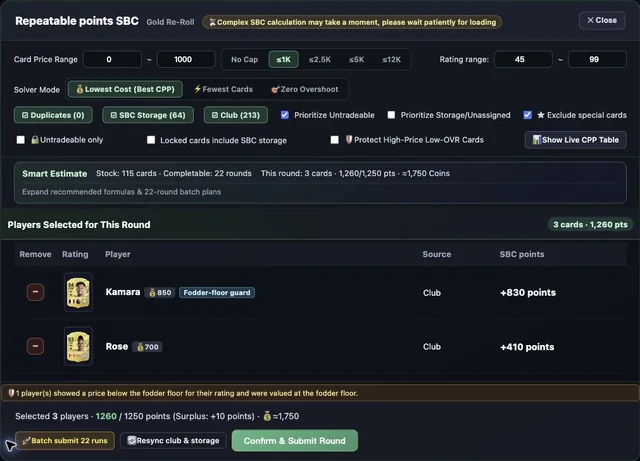Click the minimum rating field showing 45
The image size is (640, 461).
[523, 60]
